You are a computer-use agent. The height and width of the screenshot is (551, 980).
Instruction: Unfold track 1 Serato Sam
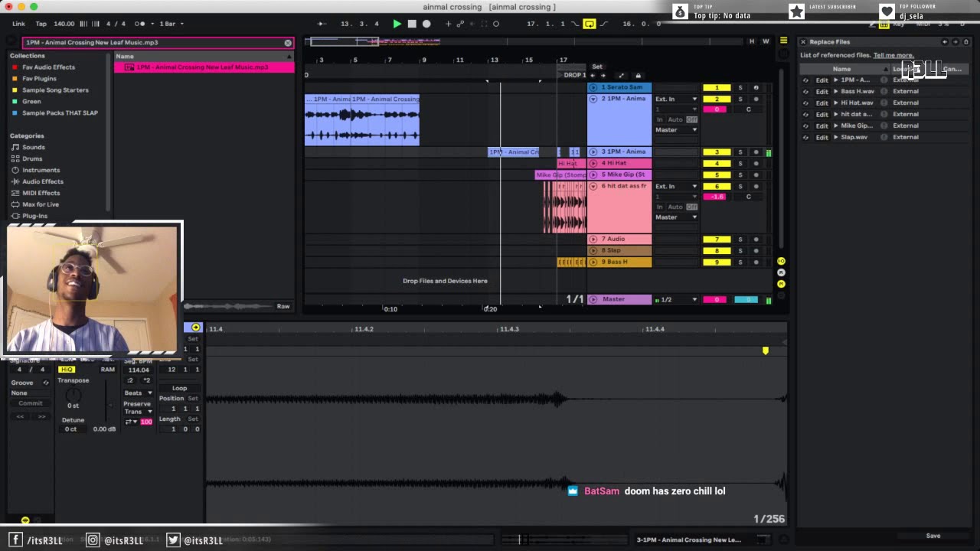click(x=593, y=87)
